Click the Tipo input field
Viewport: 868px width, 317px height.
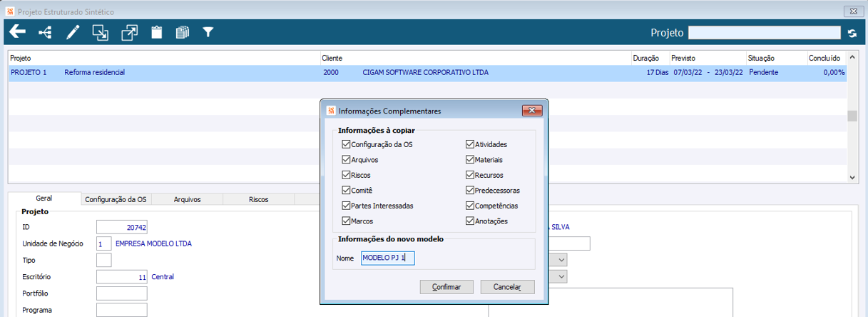click(103, 260)
